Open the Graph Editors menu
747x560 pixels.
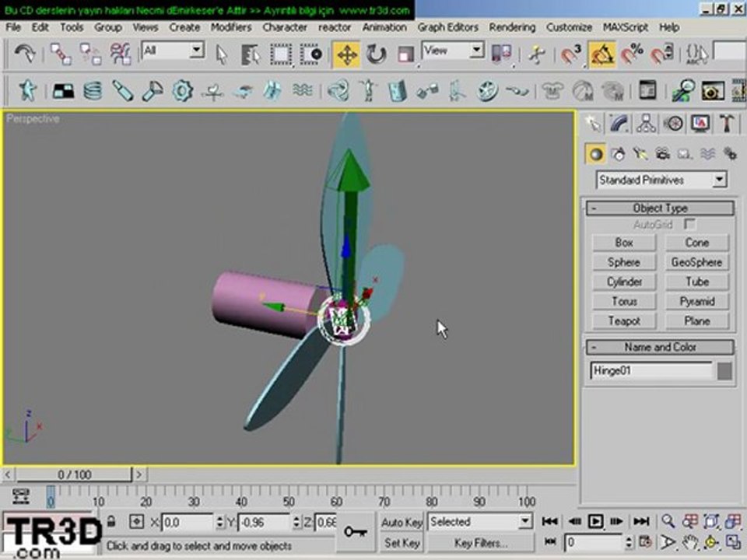coord(448,28)
